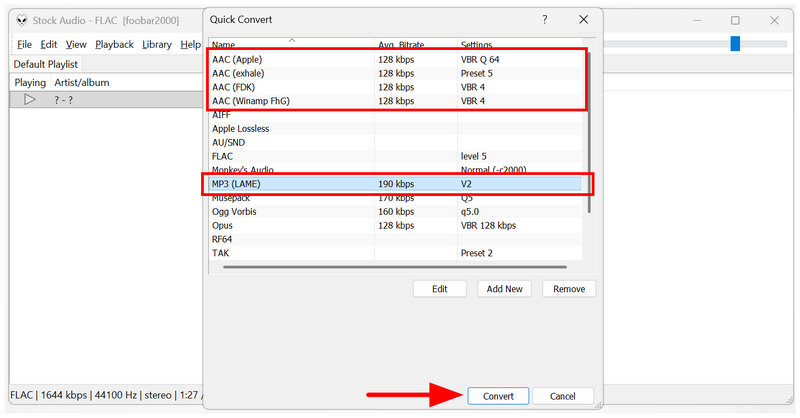
Task: Click the Convert button
Action: point(498,396)
